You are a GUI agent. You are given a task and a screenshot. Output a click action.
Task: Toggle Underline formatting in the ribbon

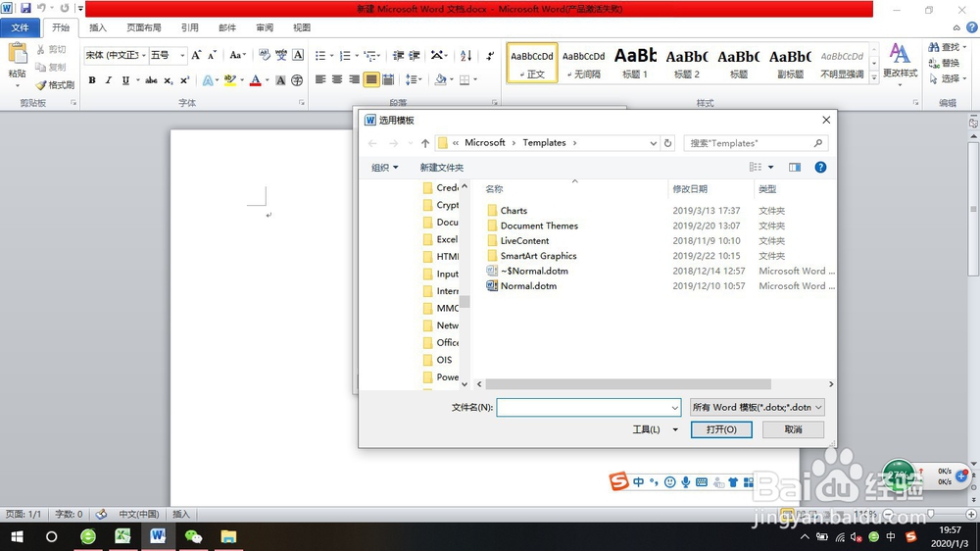(x=125, y=80)
